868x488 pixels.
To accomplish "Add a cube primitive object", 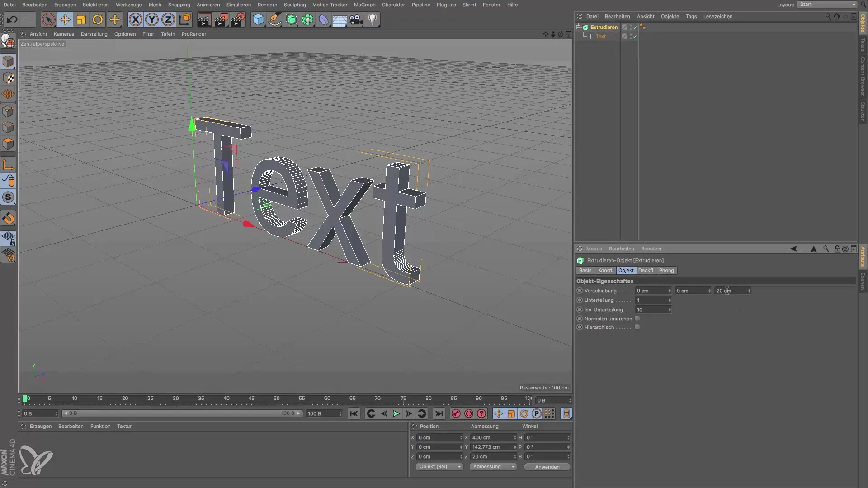I will tap(258, 20).
